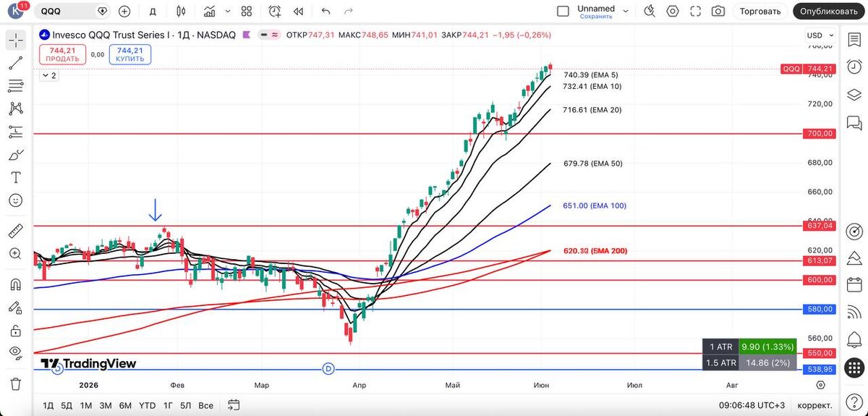The image size is (868, 416).
Task: Select the brush drawing tool
Action: coord(16,155)
